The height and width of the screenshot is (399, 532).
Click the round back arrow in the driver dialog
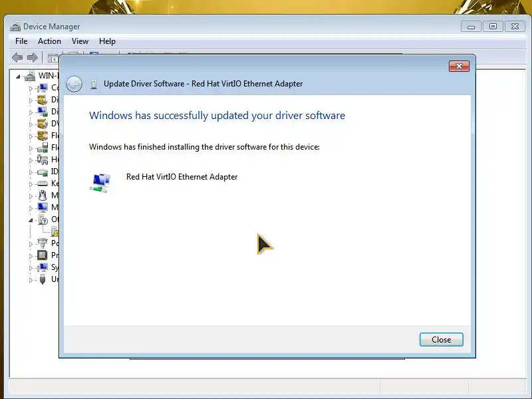(x=74, y=84)
